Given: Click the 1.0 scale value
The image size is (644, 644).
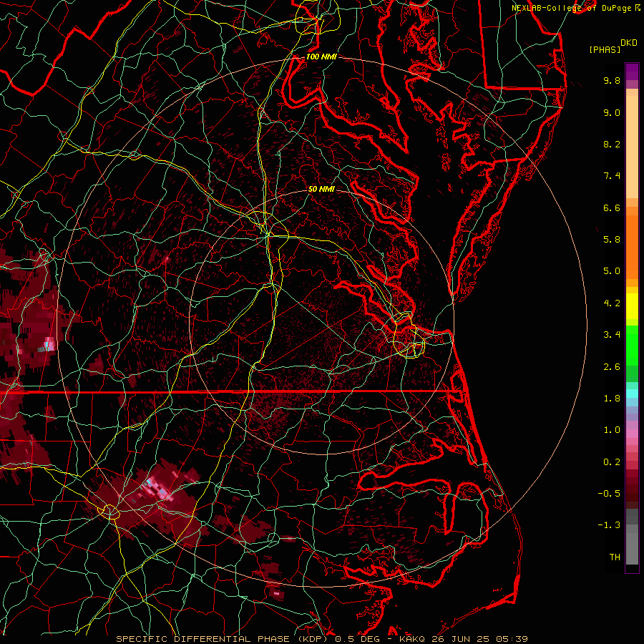Looking at the screenshot, I should coord(612,430).
